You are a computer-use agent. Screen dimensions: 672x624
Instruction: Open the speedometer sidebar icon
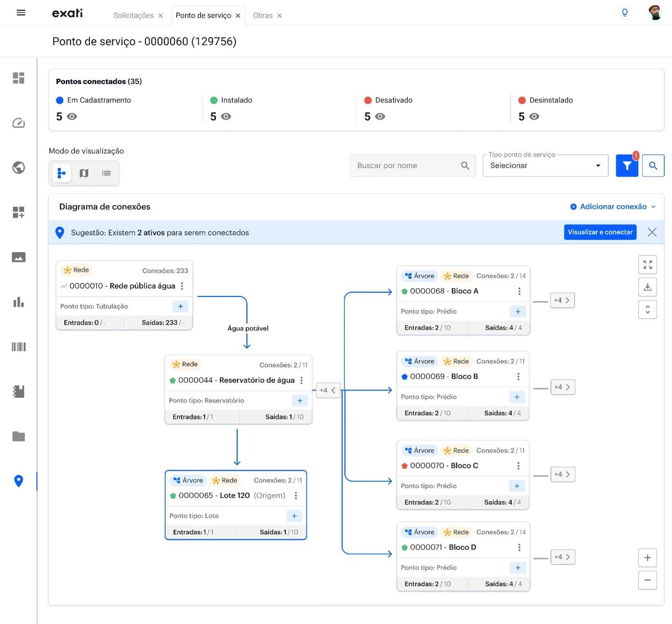[19, 123]
